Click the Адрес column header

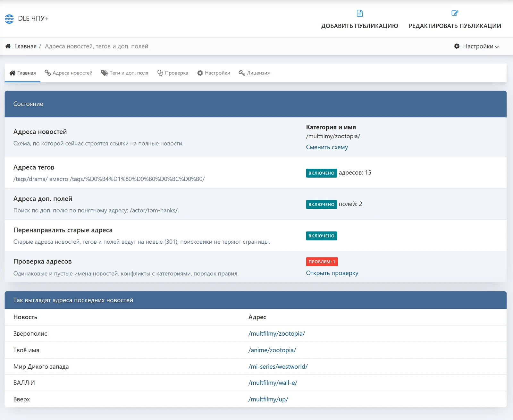coord(257,317)
